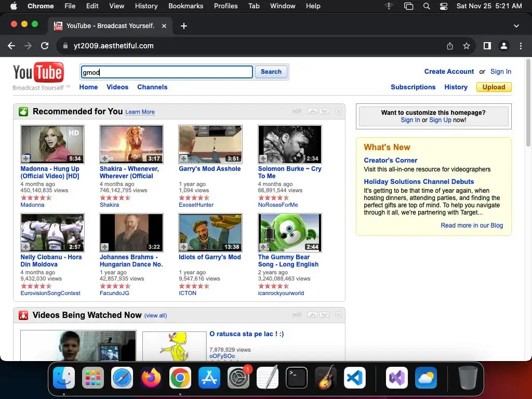Go to the Channels navigation tab

click(x=152, y=87)
